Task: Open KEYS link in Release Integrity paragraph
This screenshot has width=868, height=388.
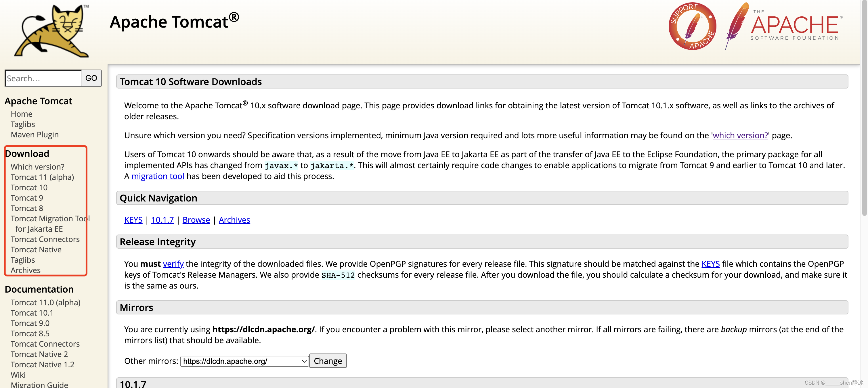Action: pos(710,264)
